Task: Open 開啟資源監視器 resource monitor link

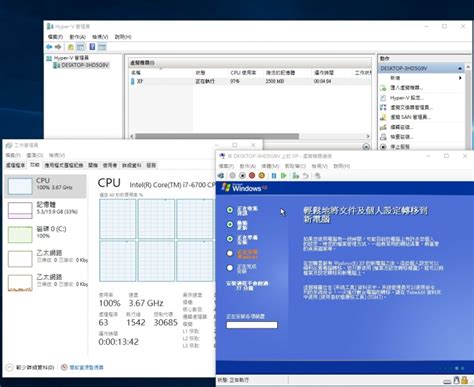Action: 86,367
